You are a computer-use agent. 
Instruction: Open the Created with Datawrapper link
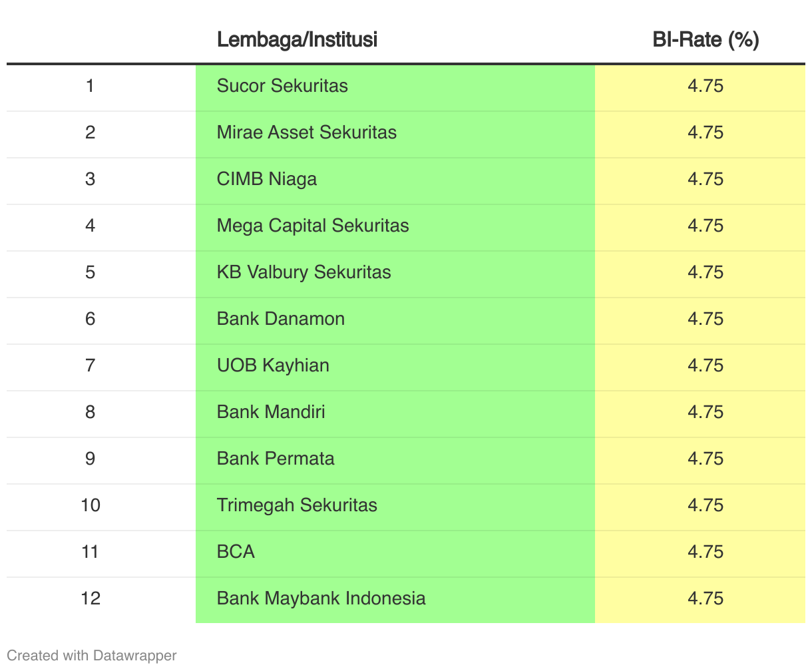click(x=92, y=656)
